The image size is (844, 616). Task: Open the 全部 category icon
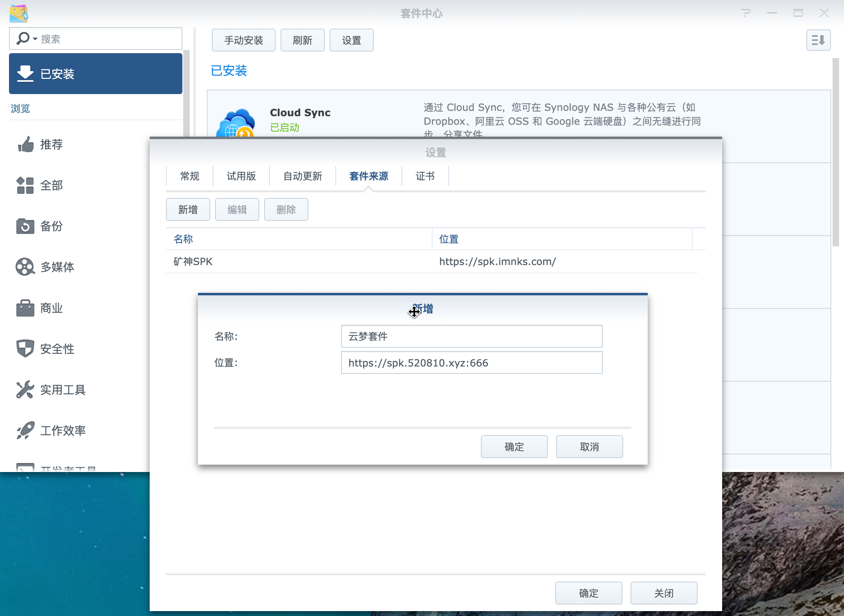(x=25, y=185)
